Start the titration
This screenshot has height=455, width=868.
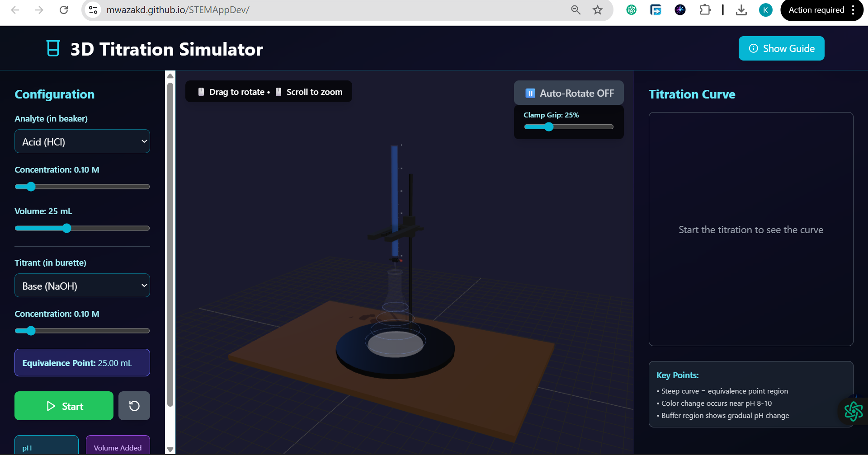point(64,406)
